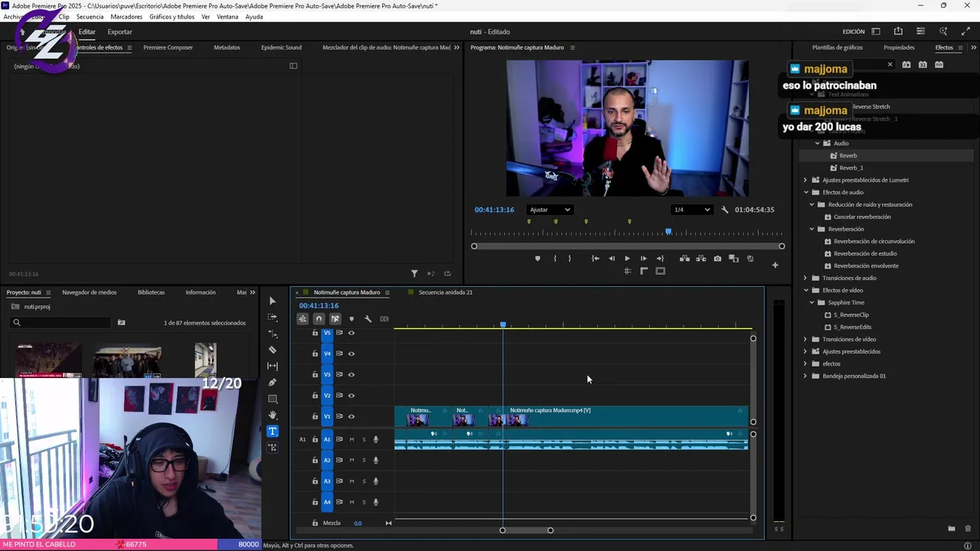Click the Program monitor blue playhead
This screenshot has width=980, height=551.
pyautogui.click(x=668, y=231)
